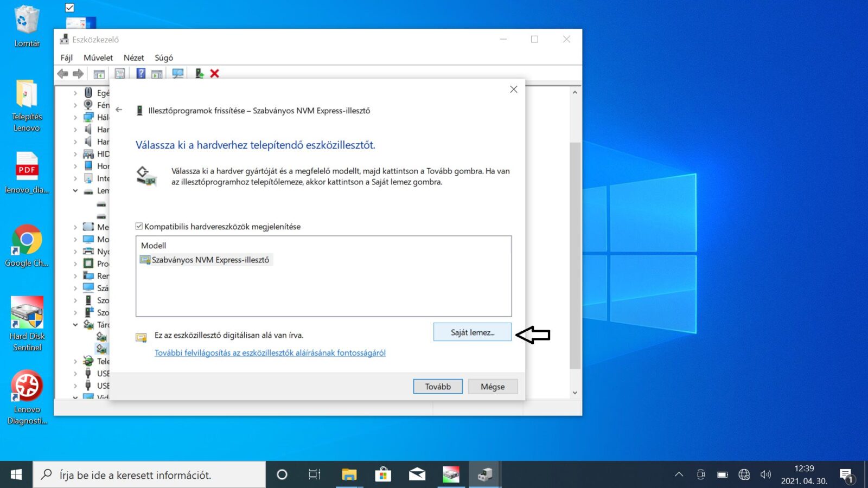Click the scan for hardware changes icon
Viewport: 868px width, 488px height.
[177, 74]
